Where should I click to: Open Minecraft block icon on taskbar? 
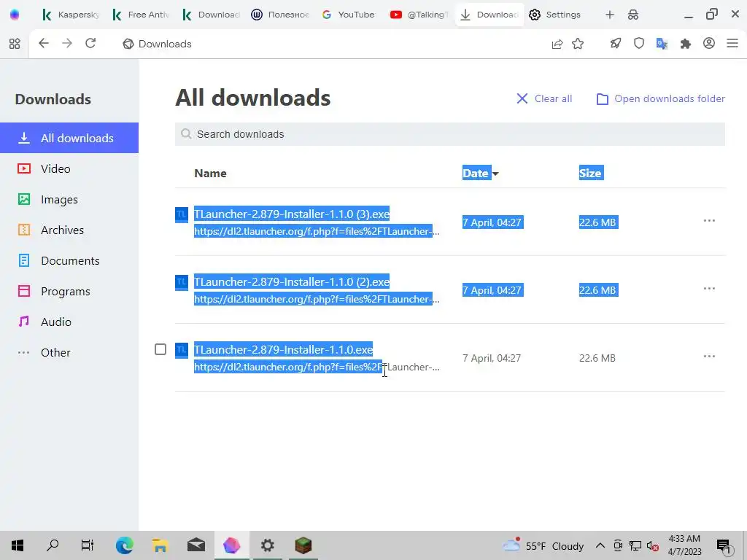pyautogui.click(x=303, y=545)
